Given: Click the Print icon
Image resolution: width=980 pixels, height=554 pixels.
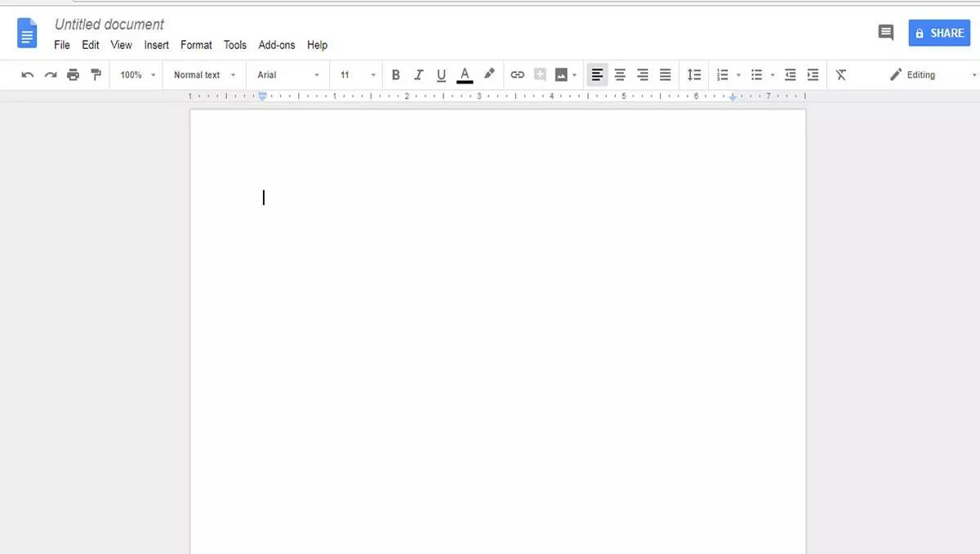Looking at the screenshot, I should (73, 74).
